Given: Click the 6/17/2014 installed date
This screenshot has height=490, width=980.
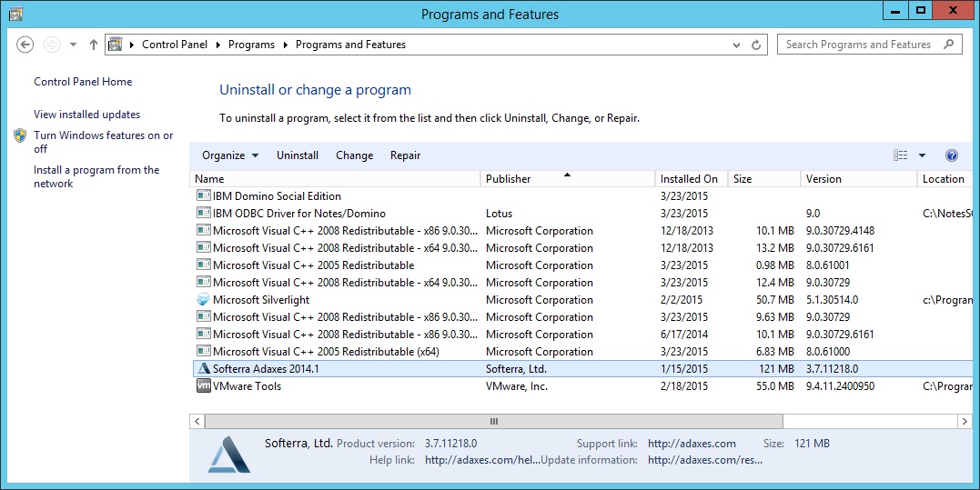Looking at the screenshot, I should pos(683,335).
